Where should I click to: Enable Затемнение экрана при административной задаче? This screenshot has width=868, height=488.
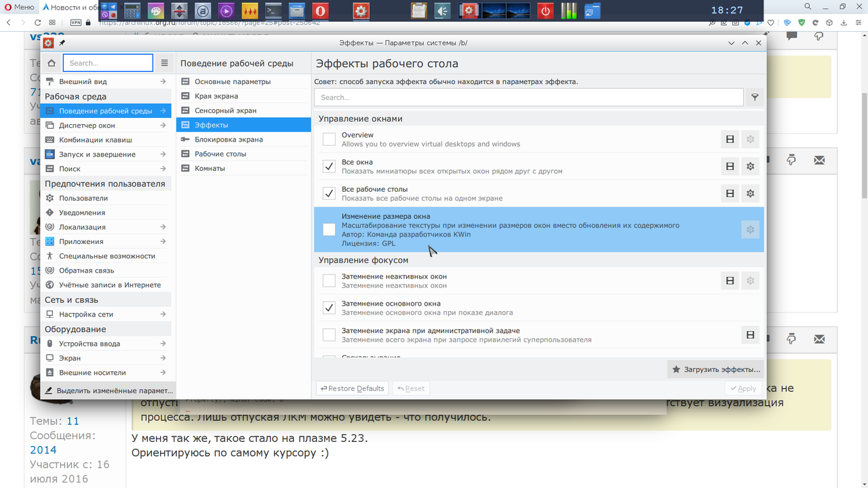click(x=329, y=335)
